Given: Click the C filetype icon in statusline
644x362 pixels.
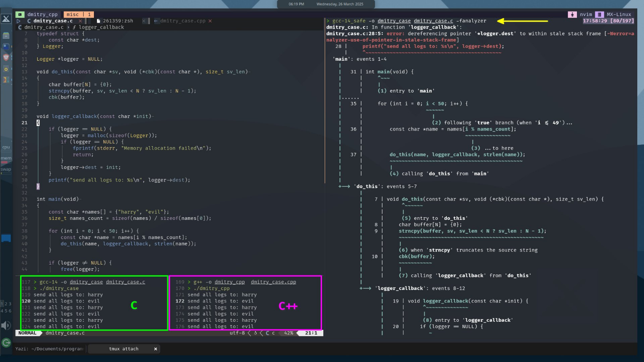Looking at the screenshot, I should (x=267, y=333).
